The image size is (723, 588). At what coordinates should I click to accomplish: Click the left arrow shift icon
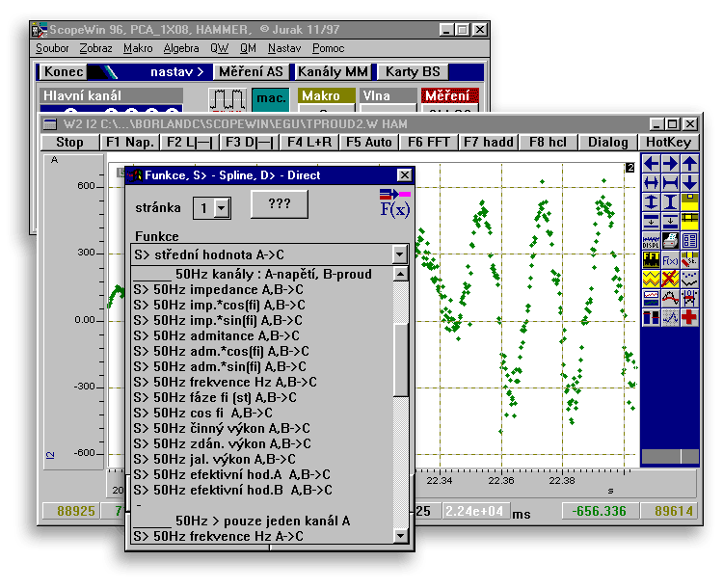click(651, 163)
